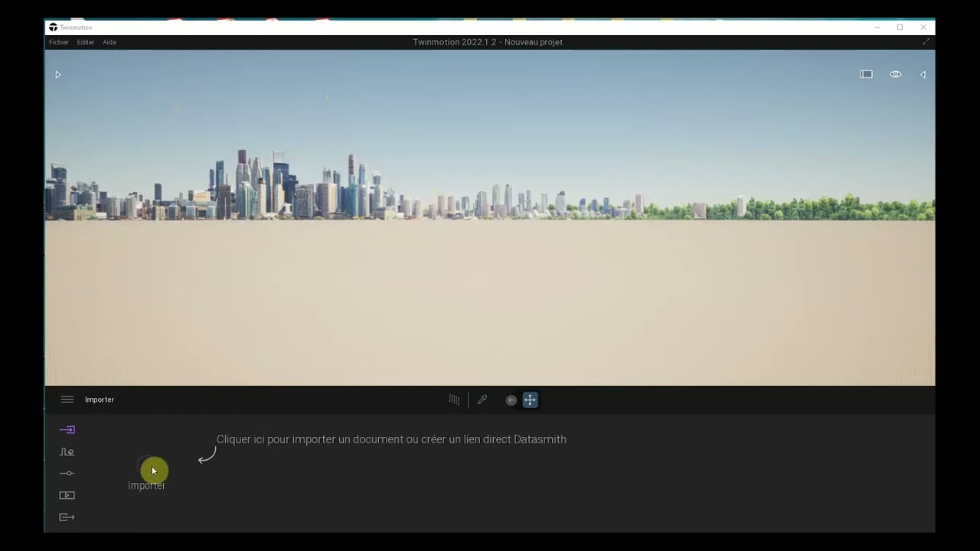
Task: Open the Media tab icon in sidebar
Action: [x=67, y=495]
